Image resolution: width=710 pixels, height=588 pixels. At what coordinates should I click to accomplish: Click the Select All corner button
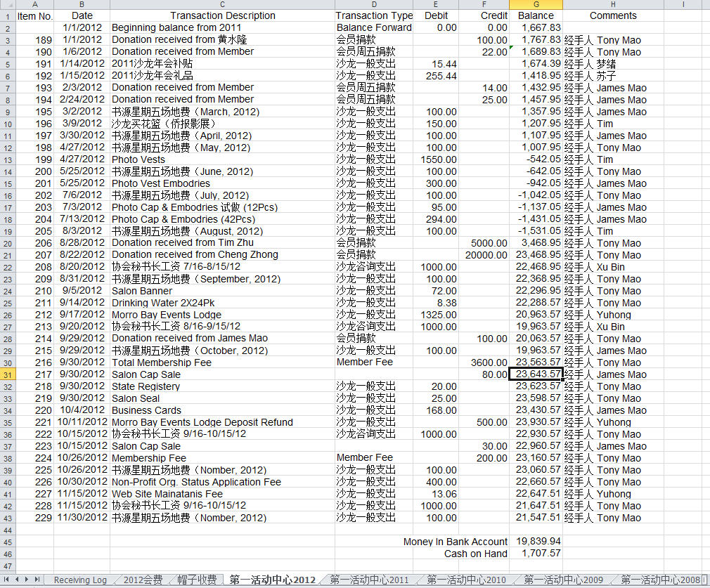point(7,6)
